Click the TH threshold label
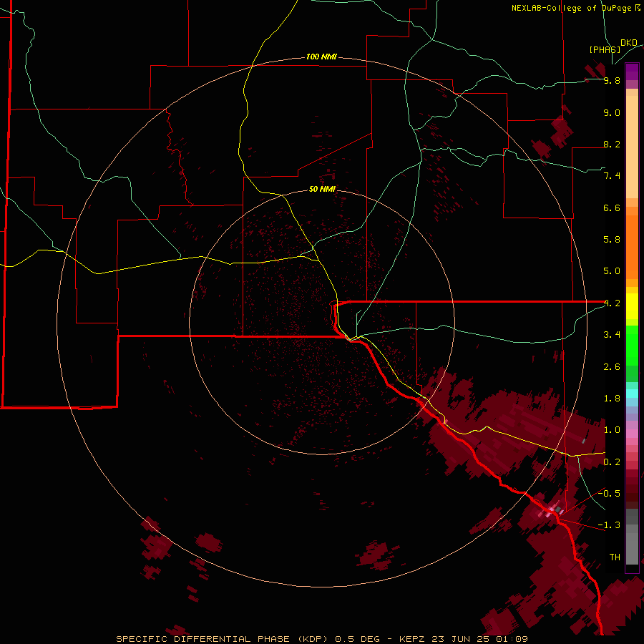Image resolution: width=644 pixels, height=644 pixels. tap(615, 557)
